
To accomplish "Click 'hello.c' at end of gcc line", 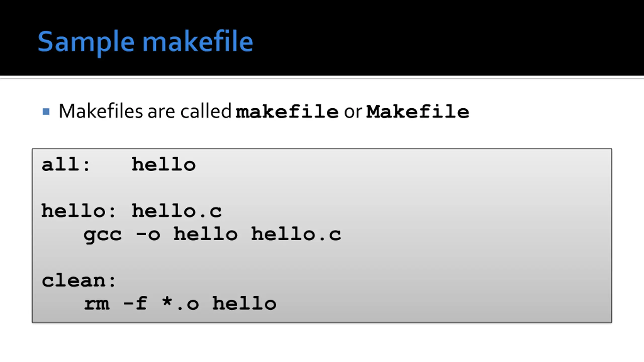I will [x=296, y=234].
